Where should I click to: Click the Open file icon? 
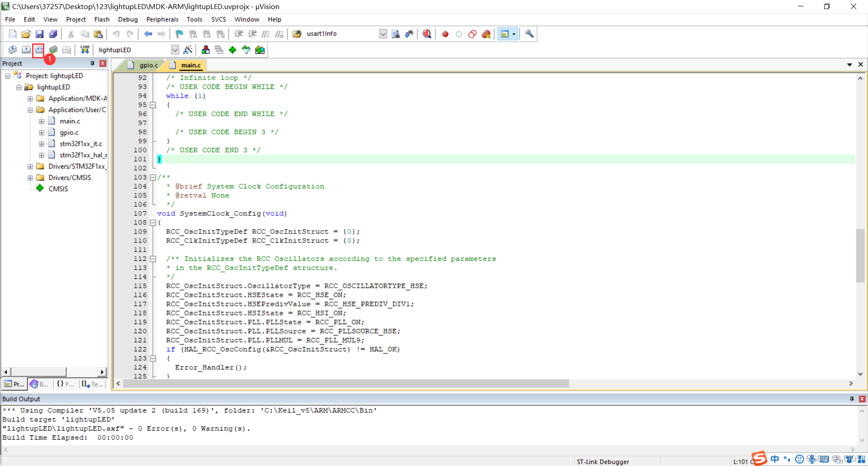coord(26,34)
